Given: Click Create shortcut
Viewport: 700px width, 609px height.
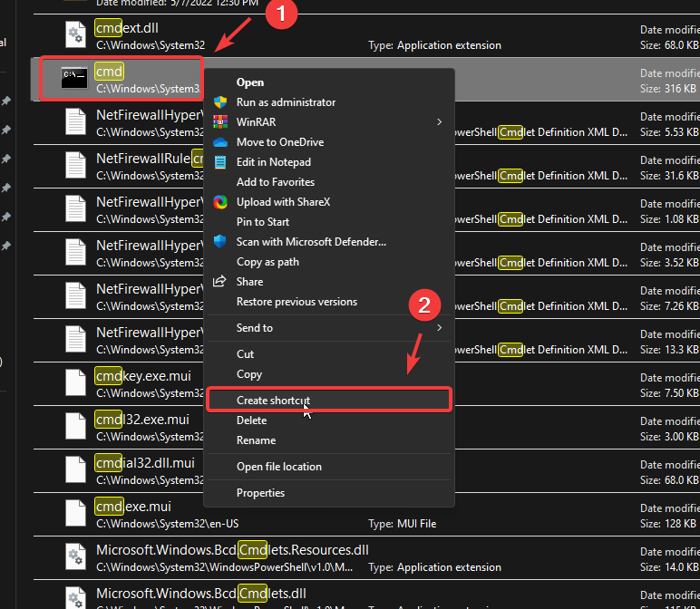Looking at the screenshot, I should click(329, 401).
